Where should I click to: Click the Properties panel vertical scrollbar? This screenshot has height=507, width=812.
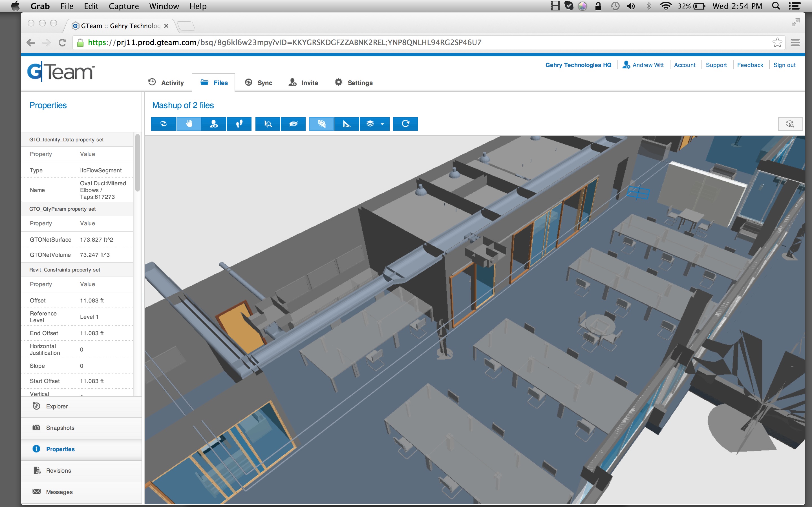(x=137, y=163)
